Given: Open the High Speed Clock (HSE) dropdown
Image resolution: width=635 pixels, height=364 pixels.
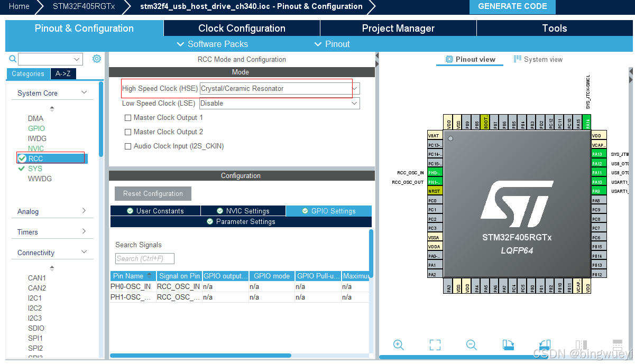Looking at the screenshot, I should (280, 89).
